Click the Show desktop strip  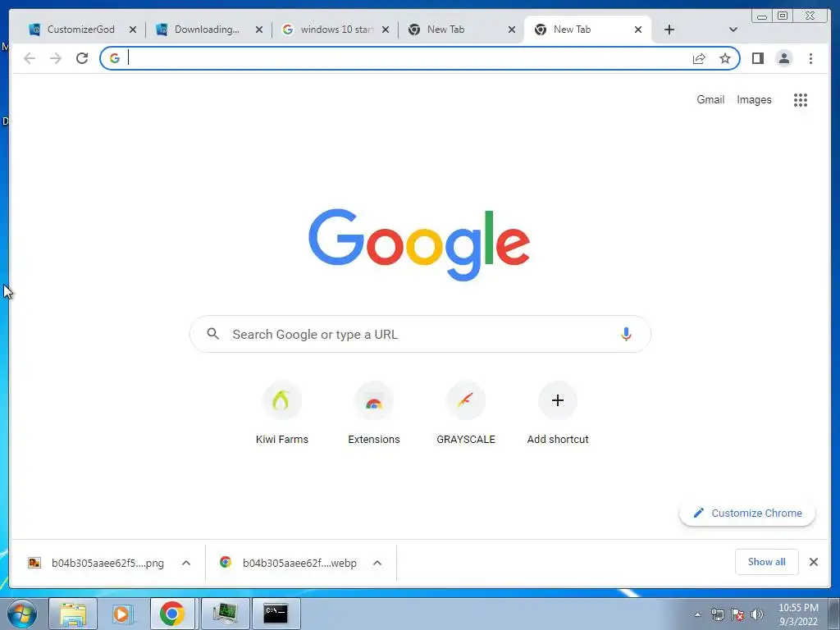click(x=833, y=614)
